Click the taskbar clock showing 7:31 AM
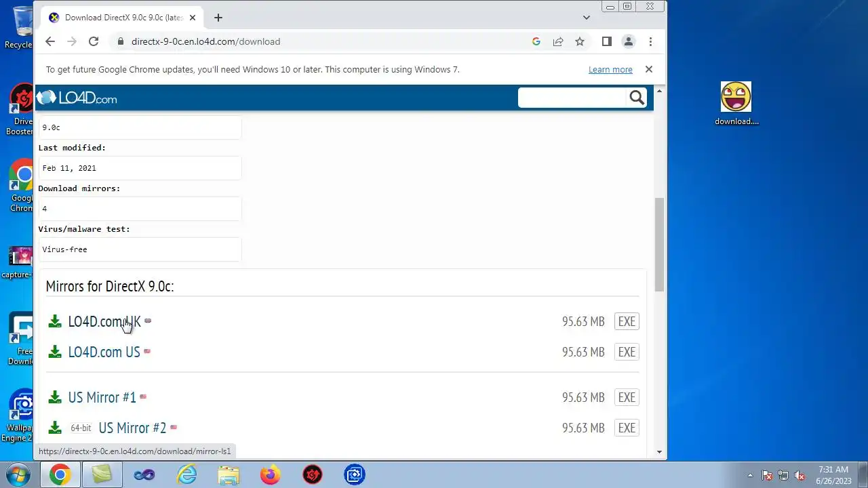Image resolution: width=868 pixels, height=488 pixels. pos(833,475)
